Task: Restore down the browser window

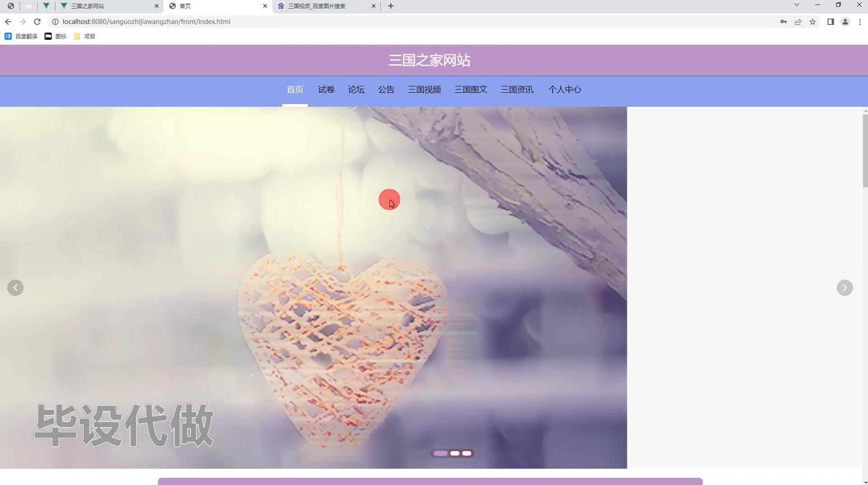Action: (838, 5)
